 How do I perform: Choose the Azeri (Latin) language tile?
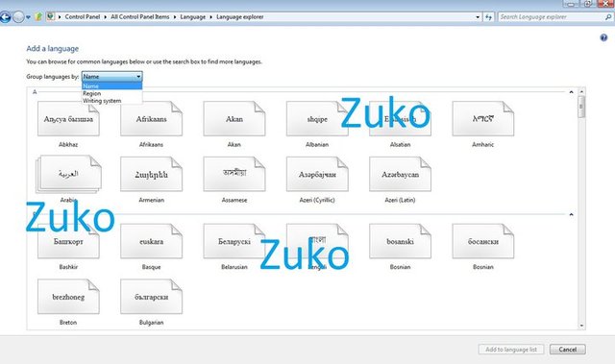400,180
